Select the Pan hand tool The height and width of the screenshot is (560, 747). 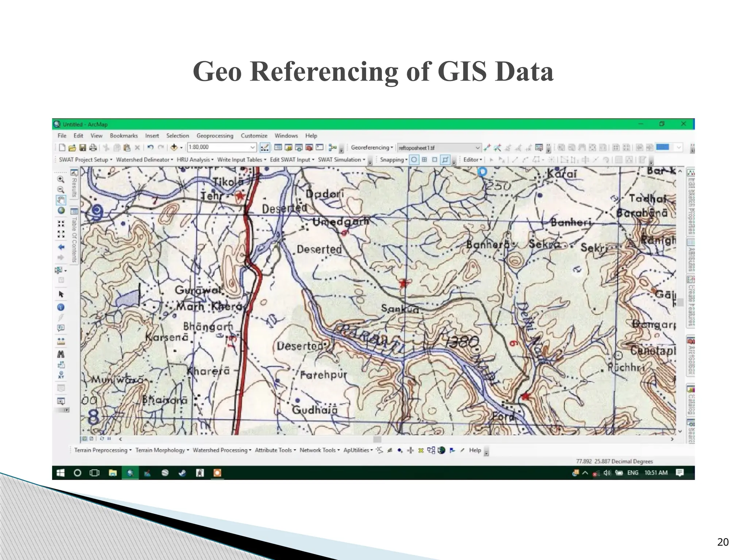(61, 200)
